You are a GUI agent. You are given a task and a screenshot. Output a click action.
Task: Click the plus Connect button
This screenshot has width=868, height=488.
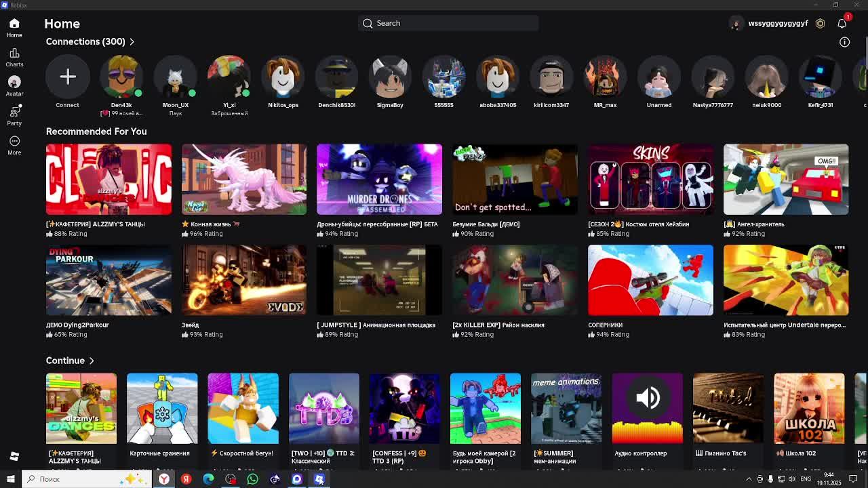click(x=68, y=77)
